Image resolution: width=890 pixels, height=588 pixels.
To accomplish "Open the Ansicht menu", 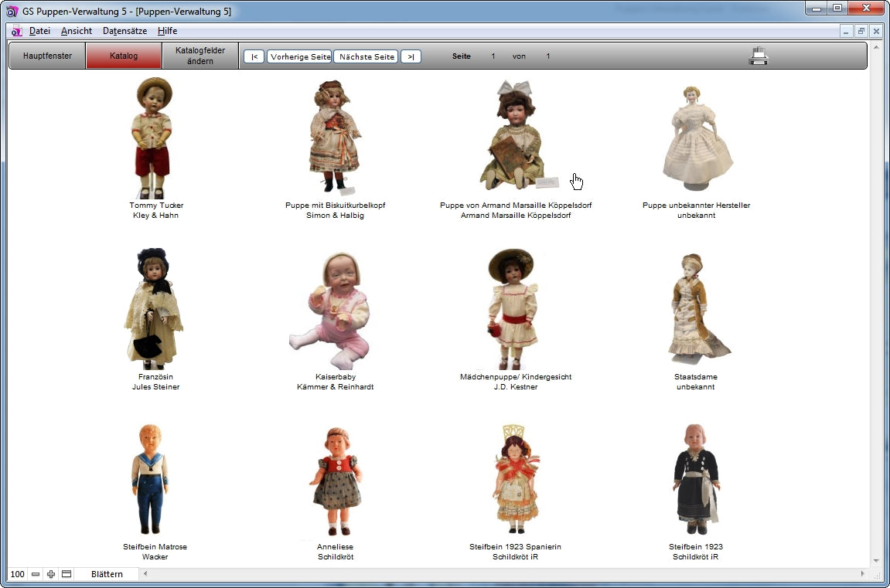I will (77, 31).
